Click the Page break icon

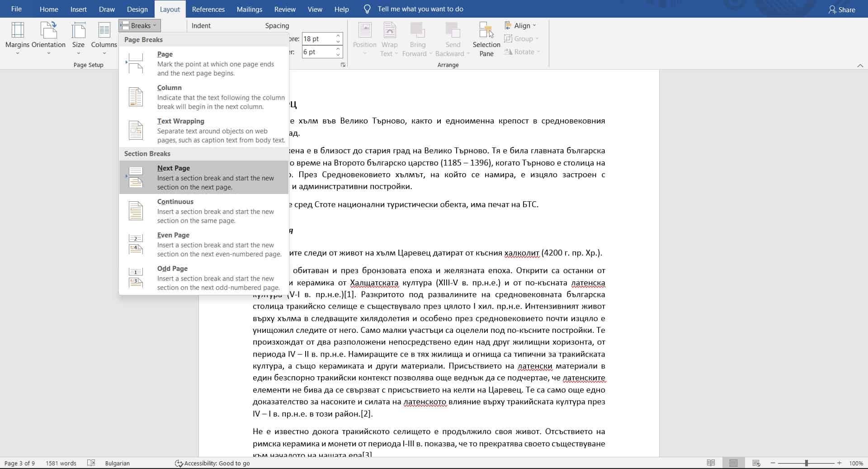click(x=135, y=63)
